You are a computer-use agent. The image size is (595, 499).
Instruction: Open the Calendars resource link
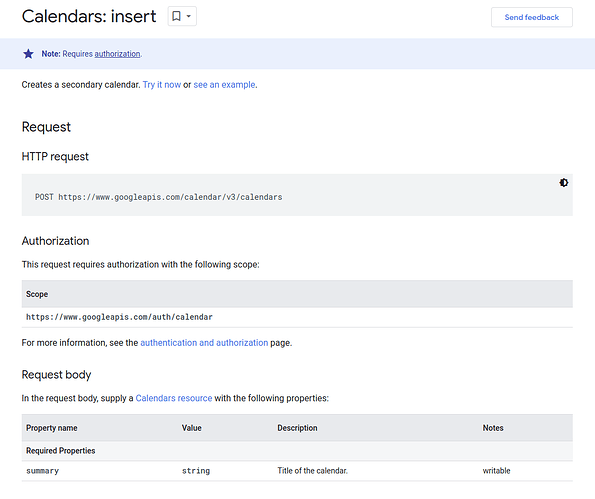[x=174, y=398]
